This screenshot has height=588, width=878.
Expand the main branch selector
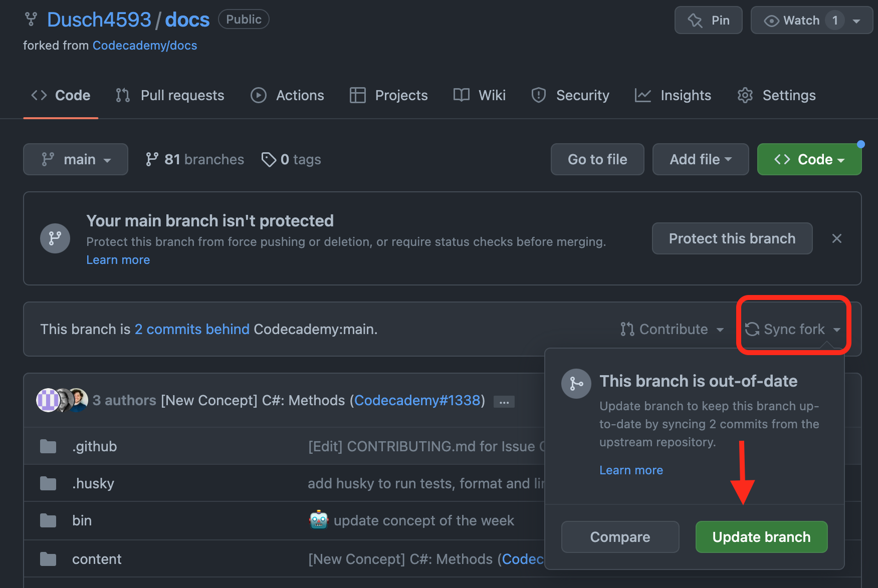pyautogui.click(x=76, y=159)
